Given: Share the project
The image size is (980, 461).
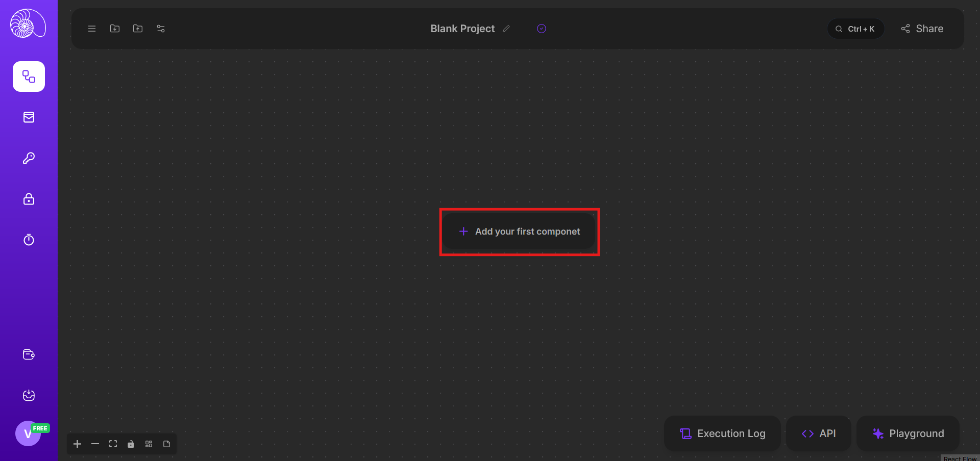Looking at the screenshot, I should click(922, 29).
